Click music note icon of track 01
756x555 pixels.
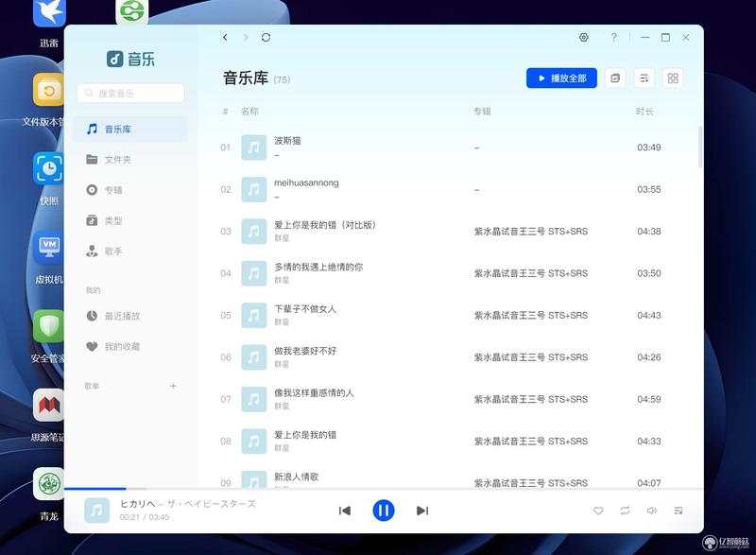[x=253, y=147]
